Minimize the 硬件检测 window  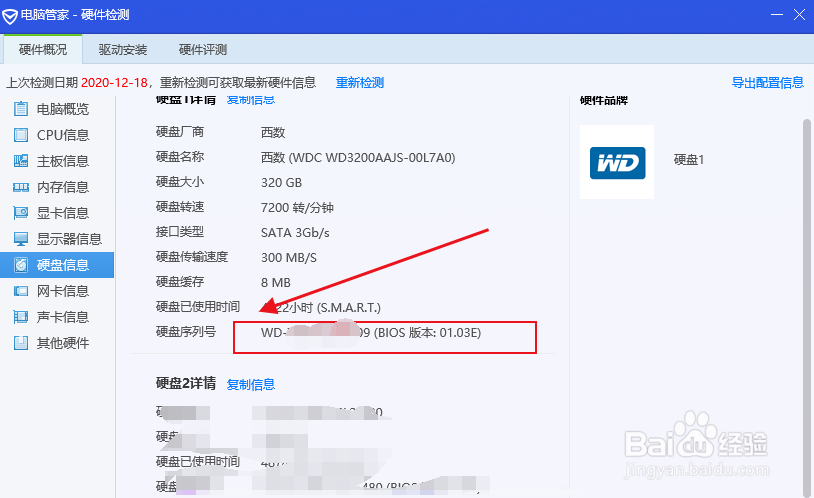777,15
